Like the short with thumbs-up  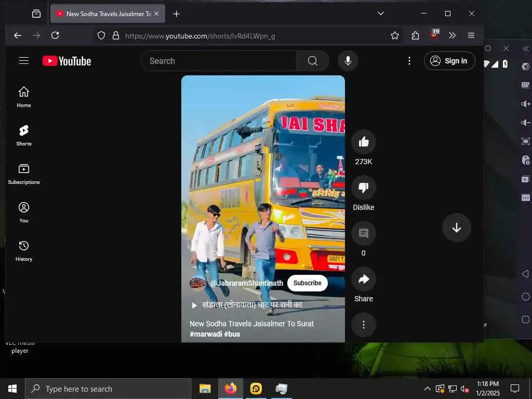click(363, 142)
